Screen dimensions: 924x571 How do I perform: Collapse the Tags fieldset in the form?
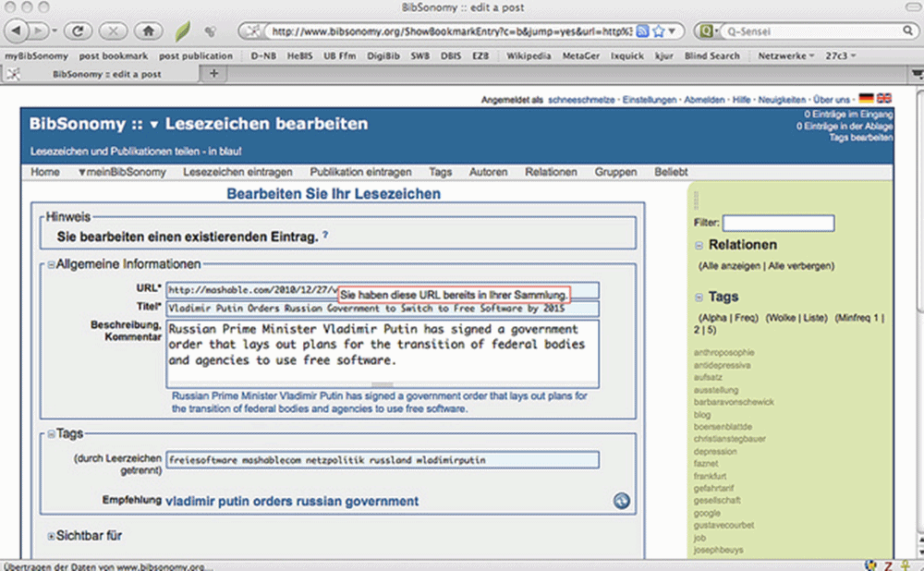coord(51,433)
